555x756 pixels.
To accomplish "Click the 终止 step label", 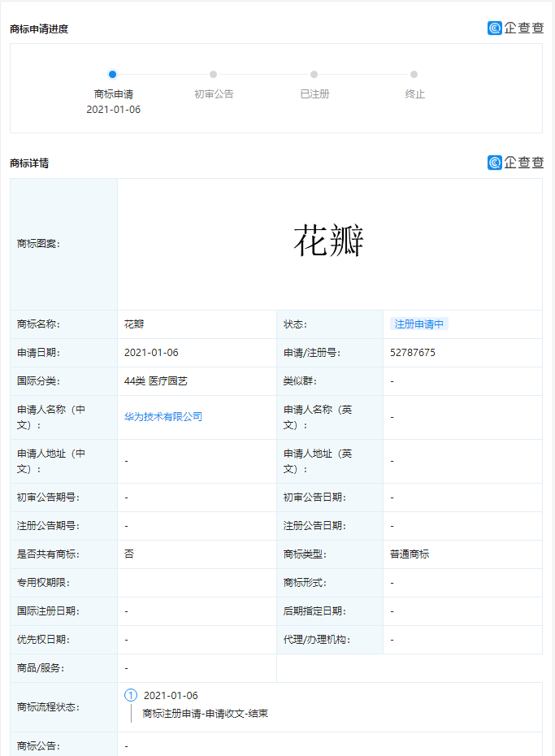I will coord(414,94).
